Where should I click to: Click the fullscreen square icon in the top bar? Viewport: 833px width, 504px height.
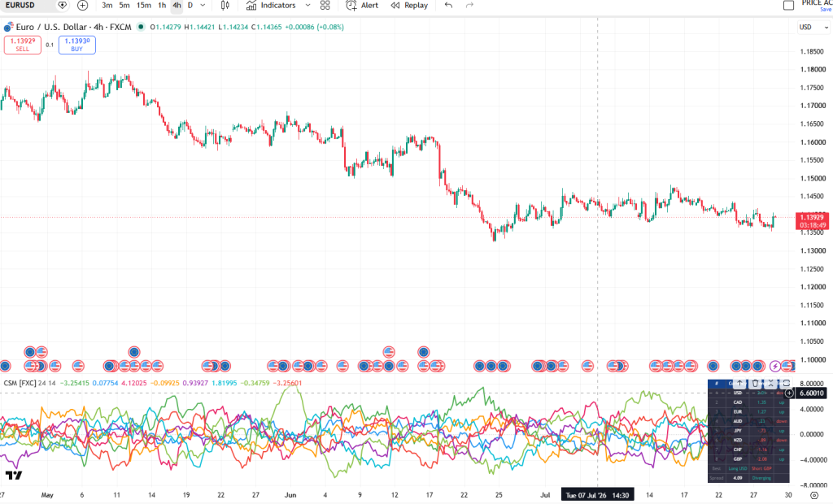[x=789, y=6]
